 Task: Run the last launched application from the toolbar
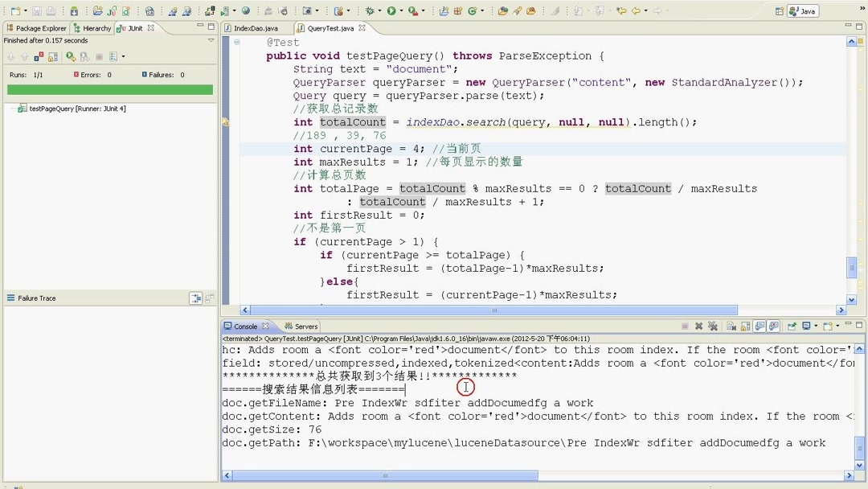(x=392, y=10)
